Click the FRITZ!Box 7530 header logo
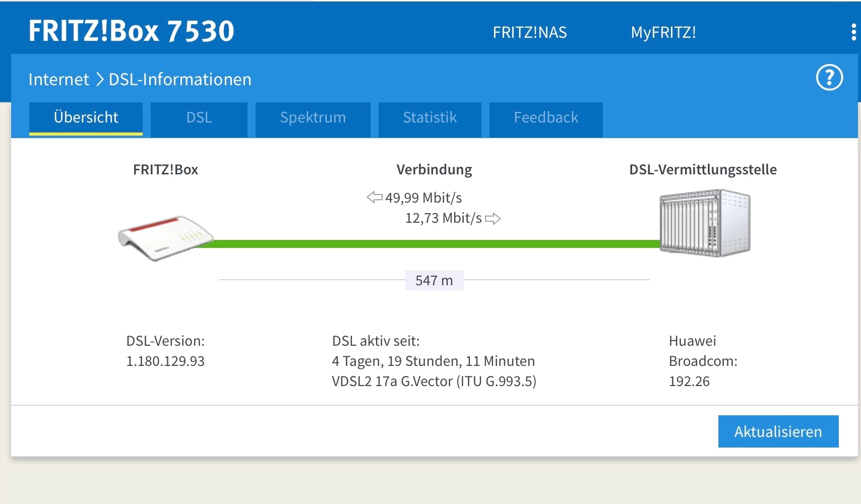The height and width of the screenshot is (504, 861). tap(131, 31)
